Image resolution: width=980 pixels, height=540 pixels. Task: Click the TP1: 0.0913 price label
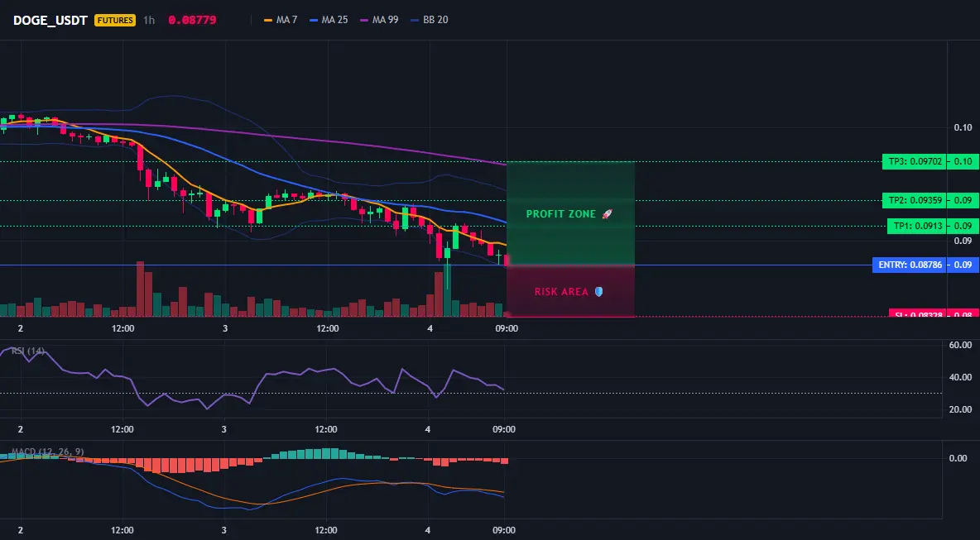(915, 226)
